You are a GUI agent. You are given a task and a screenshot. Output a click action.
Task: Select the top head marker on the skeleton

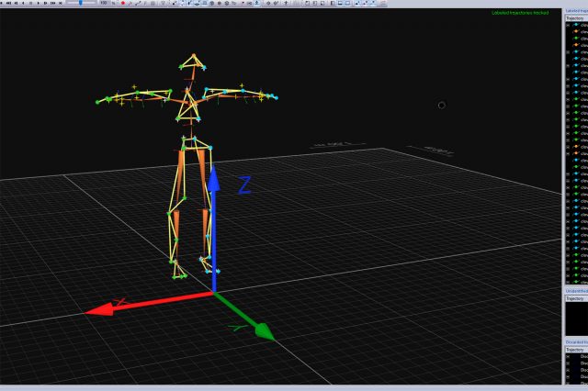pyautogui.click(x=192, y=56)
